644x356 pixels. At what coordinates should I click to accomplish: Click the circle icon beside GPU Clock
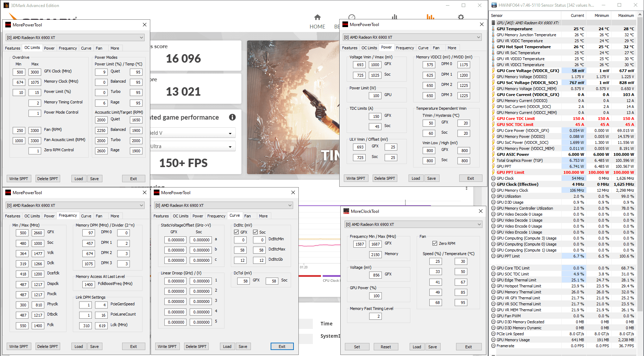click(493, 178)
